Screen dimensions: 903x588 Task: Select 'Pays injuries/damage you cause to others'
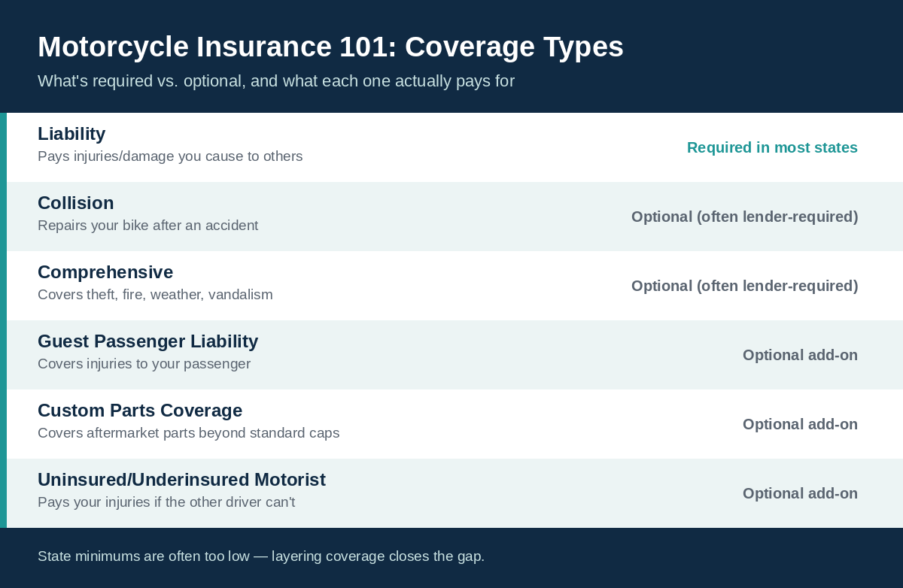tap(170, 156)
